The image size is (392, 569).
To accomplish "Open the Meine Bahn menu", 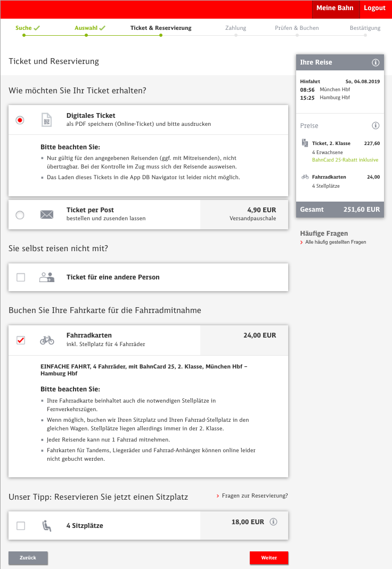I will 334,8.
